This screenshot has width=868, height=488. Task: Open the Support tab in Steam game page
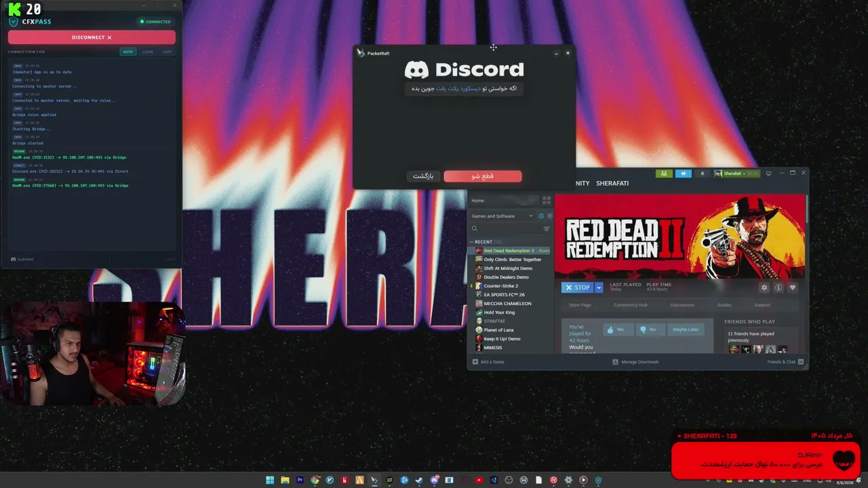click(x=762, y=305)
